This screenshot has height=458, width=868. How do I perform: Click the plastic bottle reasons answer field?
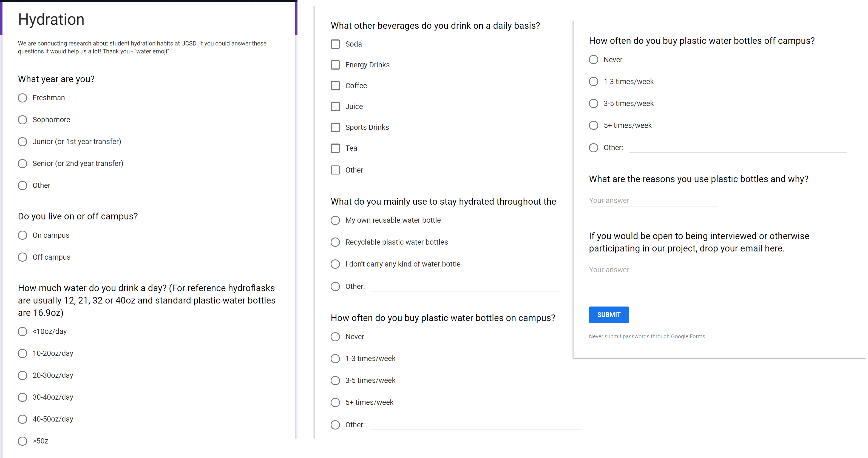coord(653,201)
